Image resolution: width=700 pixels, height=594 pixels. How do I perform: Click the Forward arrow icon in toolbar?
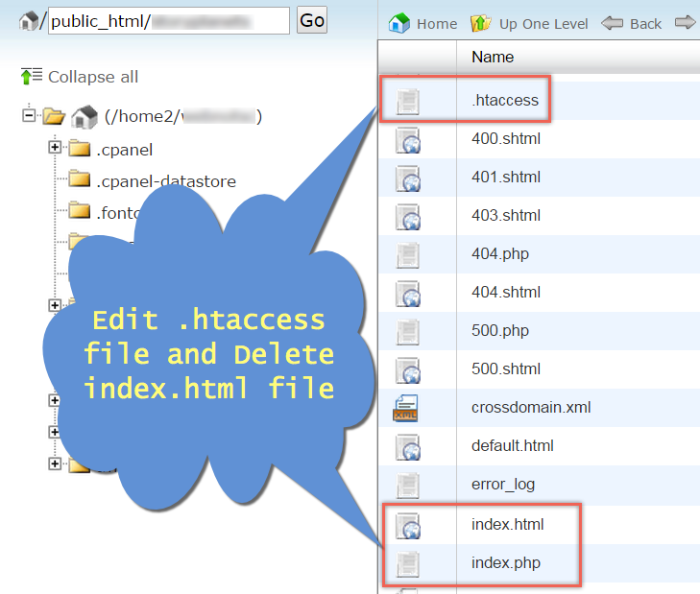(686, 22)
